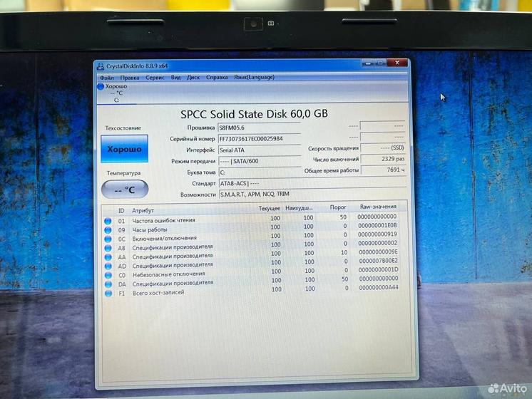Click the Возможности field S.M.A.R.T., APM, NCQ, TRIM
The image size is (532, 399).
click(312, 194)
